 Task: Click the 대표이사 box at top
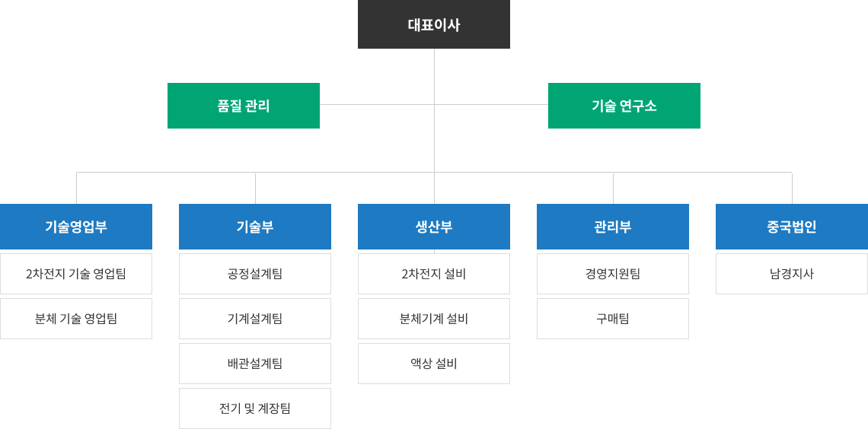coord(434,24)
